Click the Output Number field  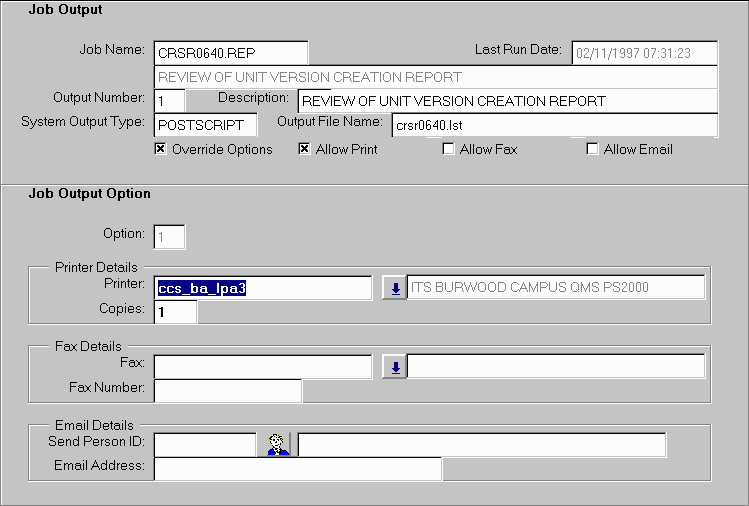[x=169, y=100]
